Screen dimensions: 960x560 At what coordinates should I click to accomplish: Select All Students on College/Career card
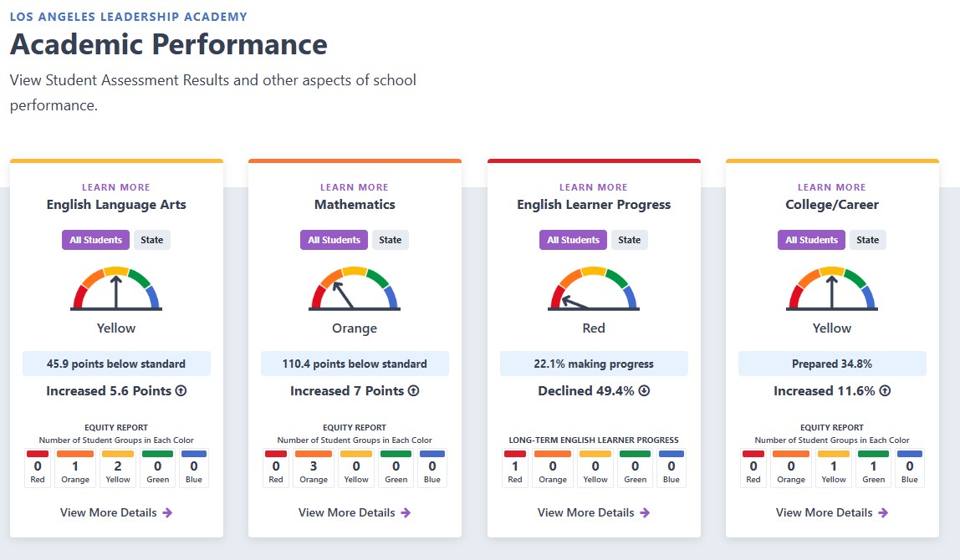[x=811, y=240]
